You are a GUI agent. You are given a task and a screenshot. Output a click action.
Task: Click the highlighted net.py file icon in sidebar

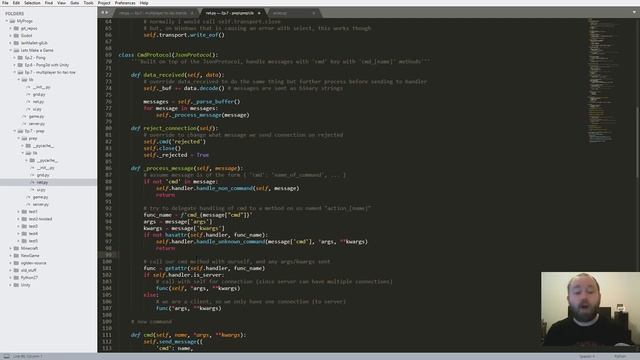coord(33,182)
